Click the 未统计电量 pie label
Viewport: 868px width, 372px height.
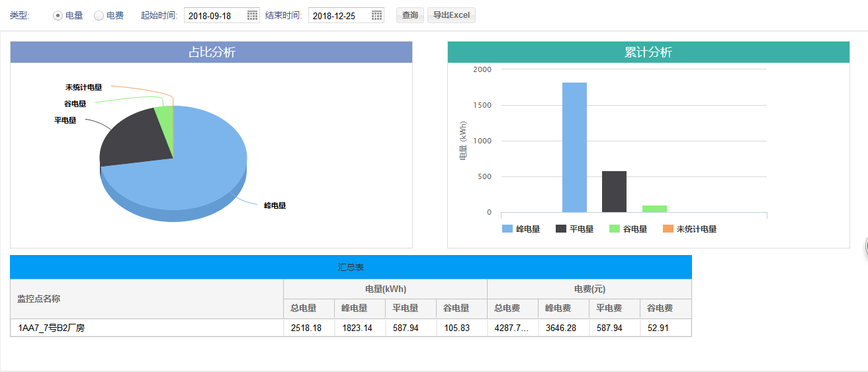click(83, 87)
